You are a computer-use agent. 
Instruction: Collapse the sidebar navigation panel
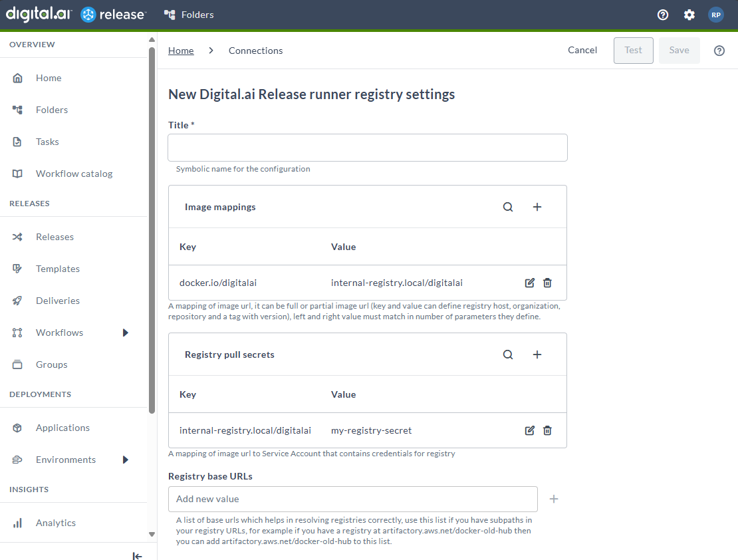point(137,556)
